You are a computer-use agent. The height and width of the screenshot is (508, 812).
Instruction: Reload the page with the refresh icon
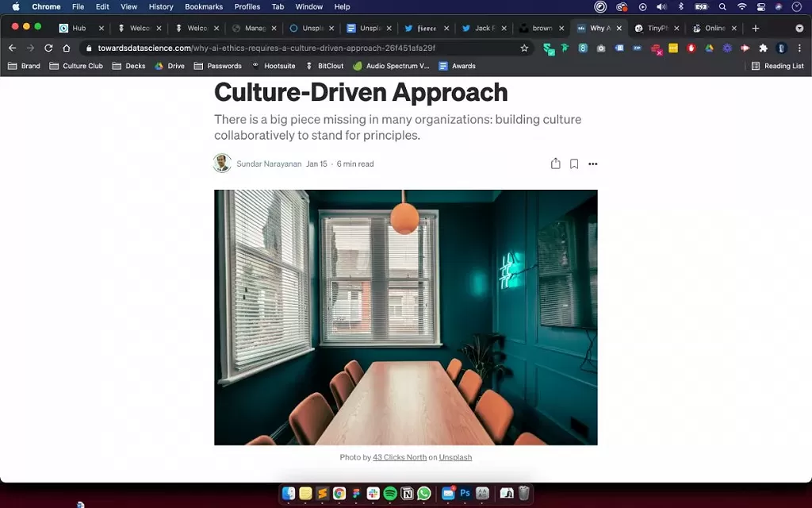(x=48, y=48)
